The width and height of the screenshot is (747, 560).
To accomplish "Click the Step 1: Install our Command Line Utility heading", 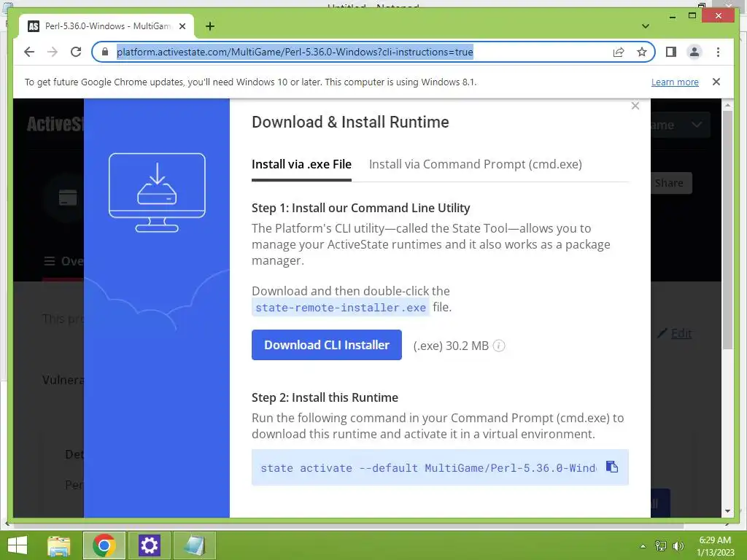I will (360, 208).
